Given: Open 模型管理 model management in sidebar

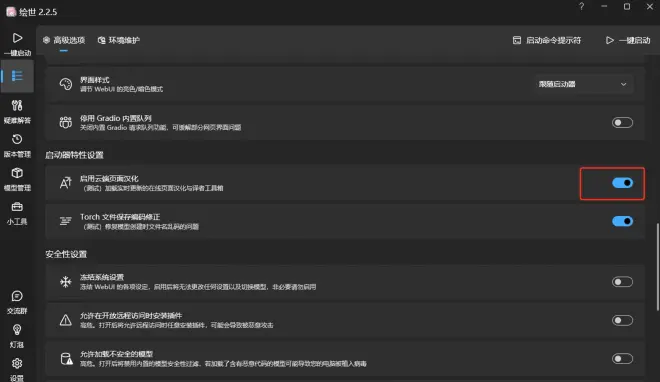Looking at the screenshot, I should pyautogui.click(x=17, y=179).
